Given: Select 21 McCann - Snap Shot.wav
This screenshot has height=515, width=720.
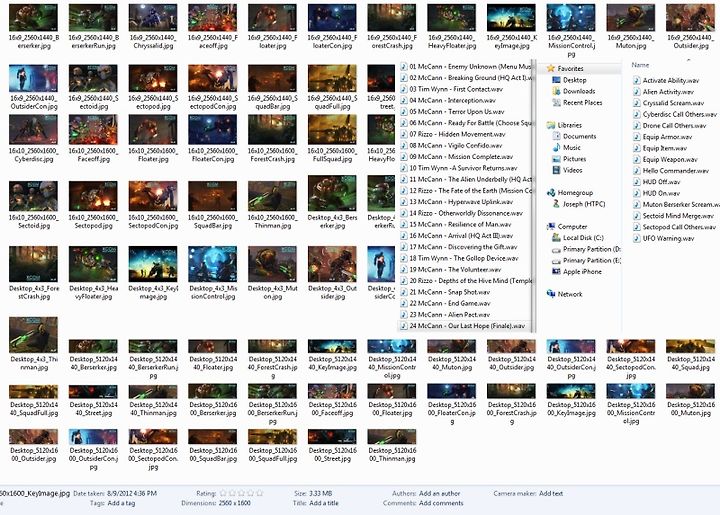Looking at the screenshot, I should [x=445, y=292].
